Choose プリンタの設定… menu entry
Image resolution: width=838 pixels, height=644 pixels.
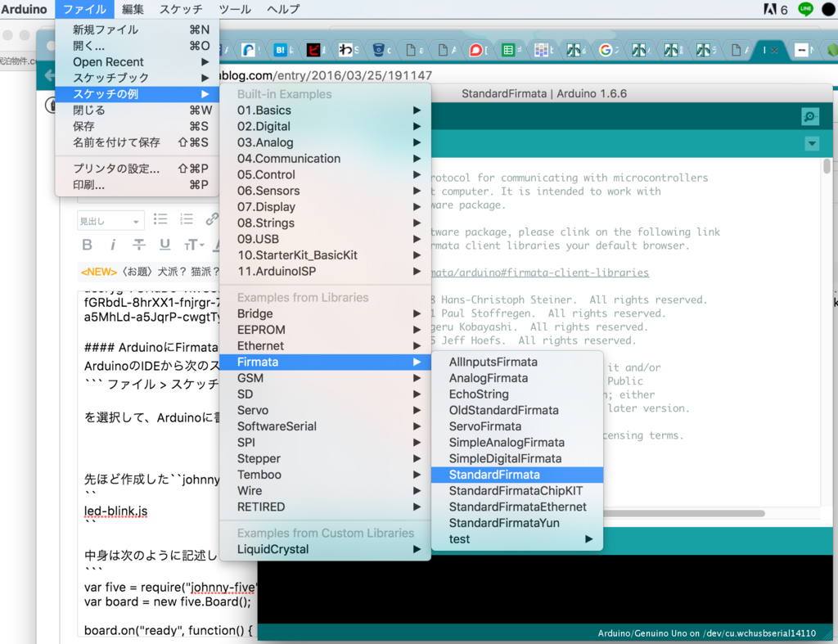pyautogui.click(x=137, y=169)
